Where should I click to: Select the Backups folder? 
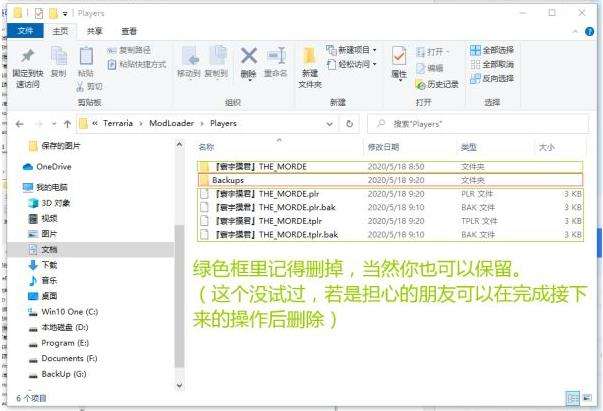(x=390, y=180)
